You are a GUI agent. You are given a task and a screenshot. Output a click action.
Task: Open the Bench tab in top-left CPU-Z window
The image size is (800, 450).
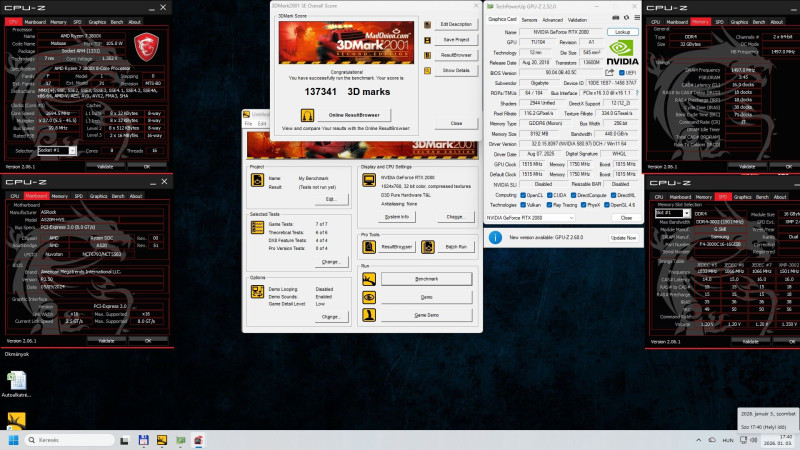pyautogui.click(x=117, y=22)
